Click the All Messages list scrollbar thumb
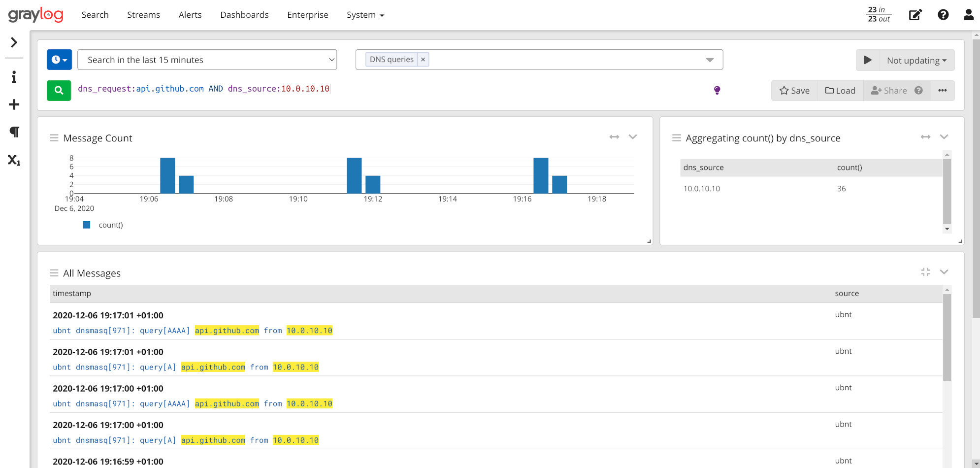 click(x=947, y=337)
